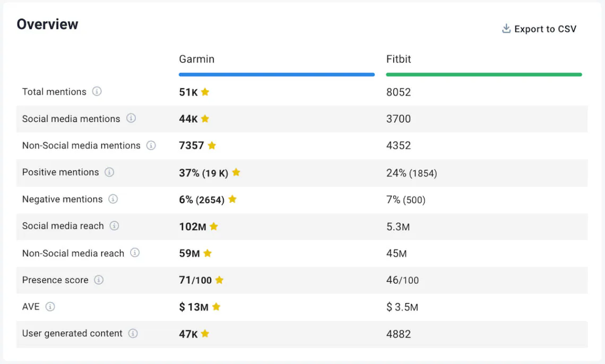This screenshot has width=605, height=364.
Task: Select the Garmin column header
Action: (196, 59)
